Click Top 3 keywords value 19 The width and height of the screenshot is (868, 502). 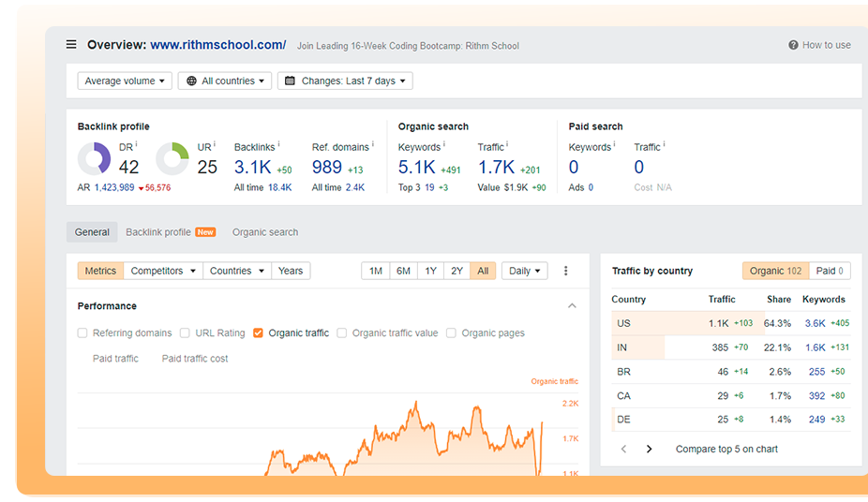pos(429,187)
